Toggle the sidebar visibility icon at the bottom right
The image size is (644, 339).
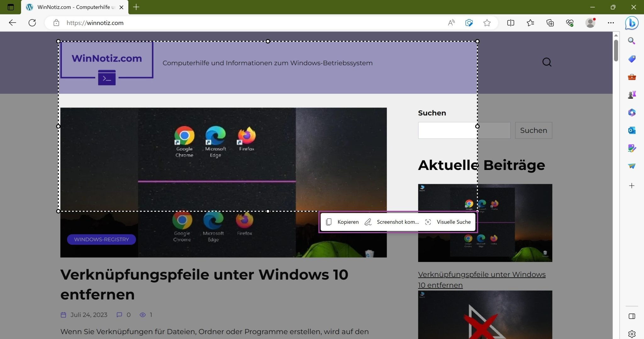631,316
